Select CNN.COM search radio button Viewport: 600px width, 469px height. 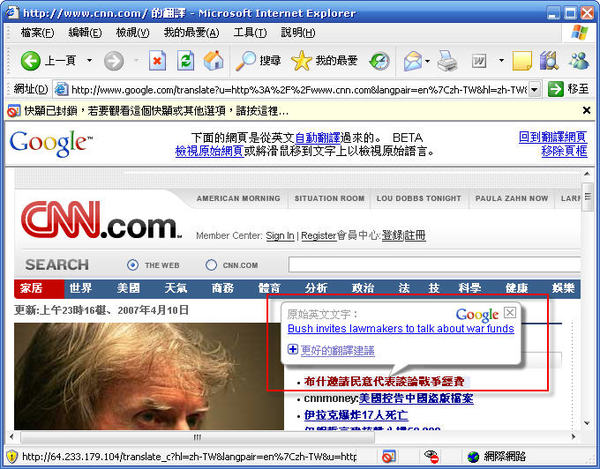[x=211, y=265]
